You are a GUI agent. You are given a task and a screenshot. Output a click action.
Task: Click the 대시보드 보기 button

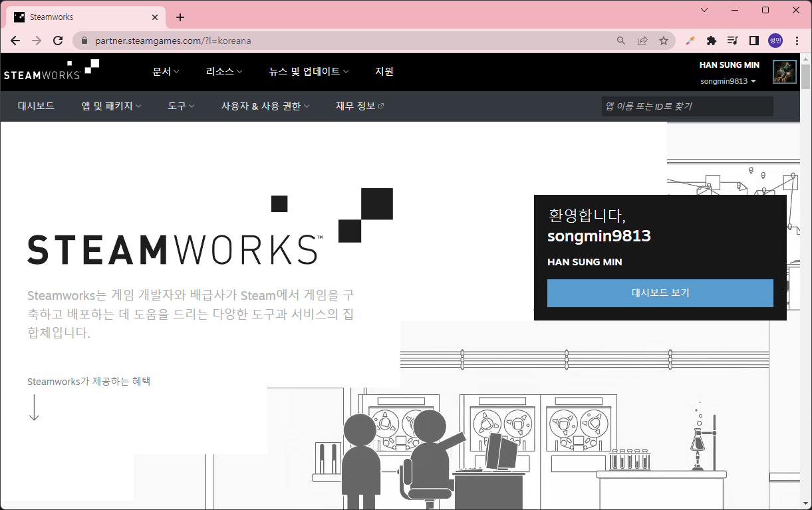point(660,293)
